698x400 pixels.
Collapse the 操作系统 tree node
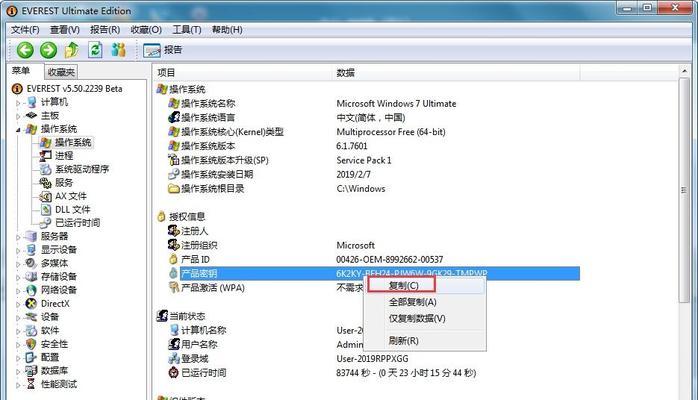pos(18,129)
